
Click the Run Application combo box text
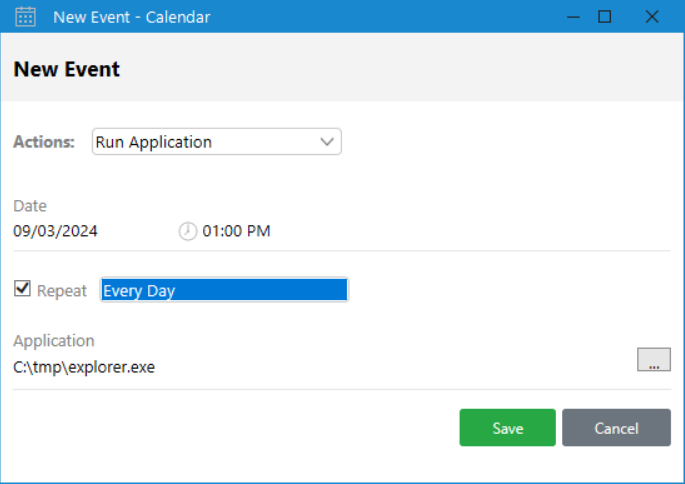pyautogui.click(x=154, y=142)
